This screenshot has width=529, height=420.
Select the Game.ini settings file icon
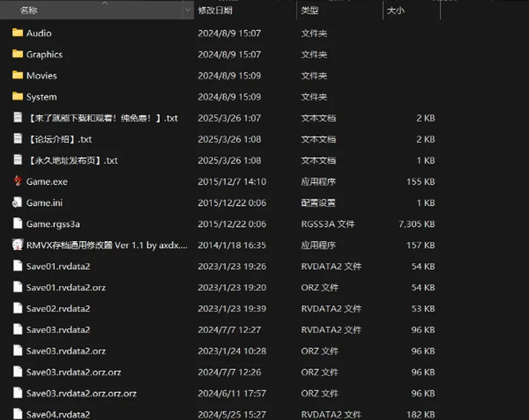18,202
